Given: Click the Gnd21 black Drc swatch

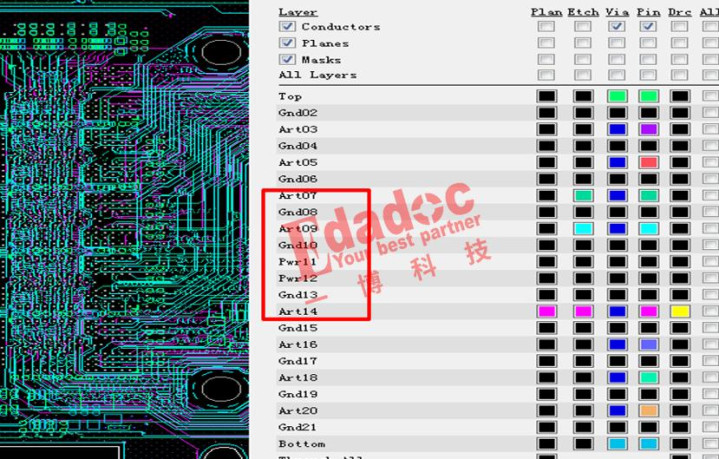Looking at the screenshot, I should pos(680,427).
